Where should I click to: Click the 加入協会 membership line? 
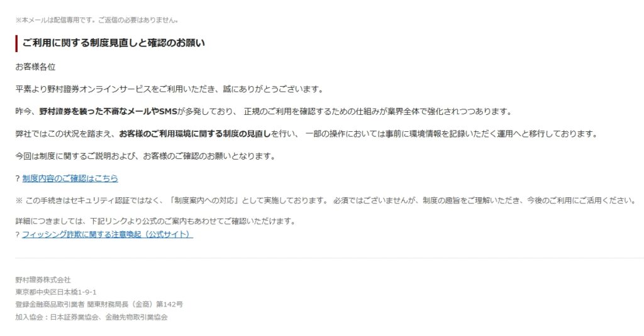92,317
